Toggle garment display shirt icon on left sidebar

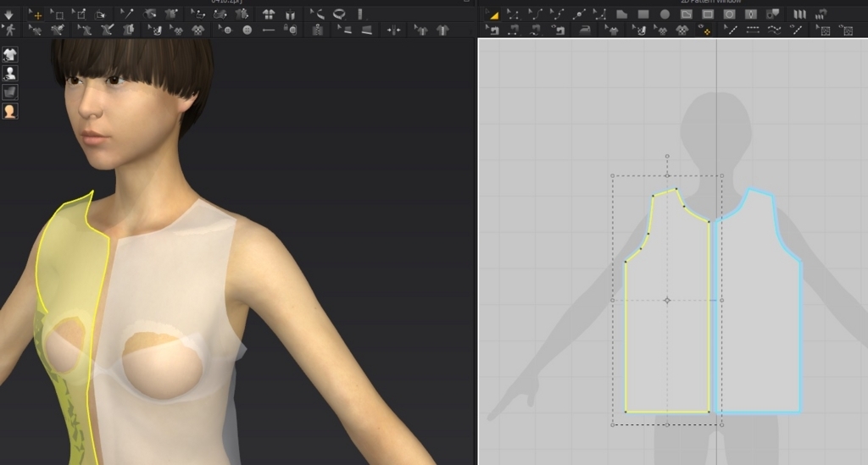click(x=9, y=54)
